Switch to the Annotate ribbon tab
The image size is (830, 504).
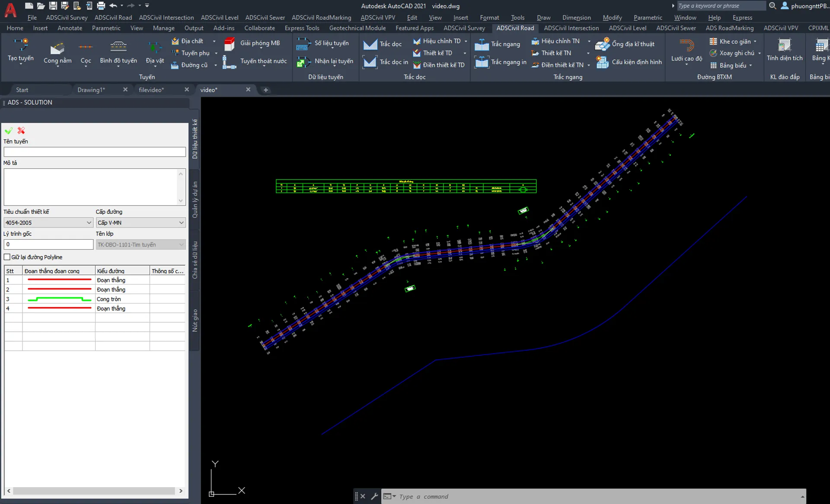point(70,28)
